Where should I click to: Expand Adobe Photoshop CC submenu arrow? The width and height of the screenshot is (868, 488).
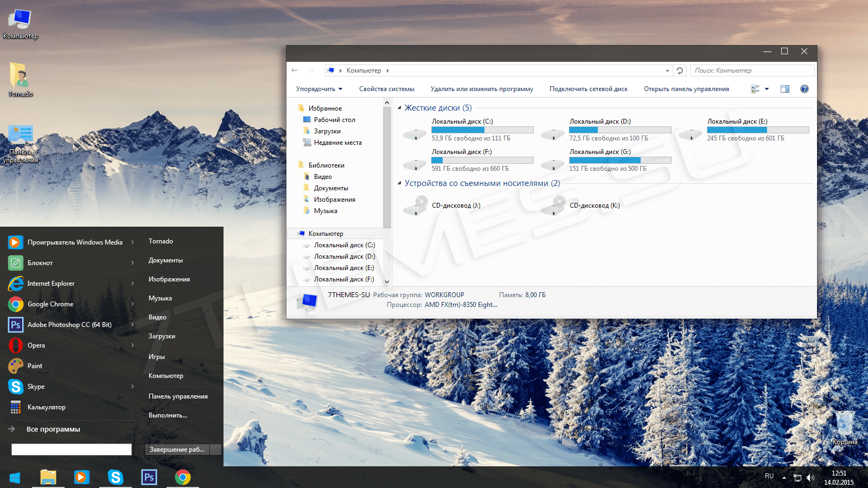[132, 325]
